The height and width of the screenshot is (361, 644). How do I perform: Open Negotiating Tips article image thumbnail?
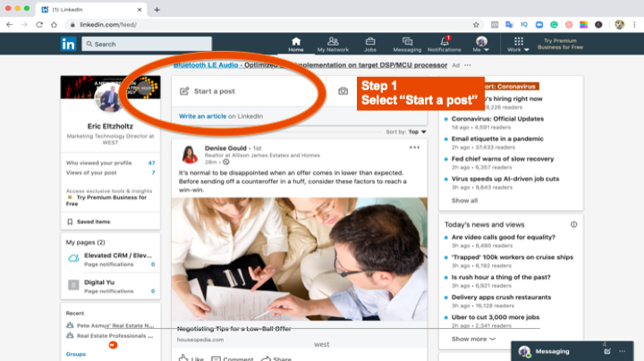[x=300, y=259]
